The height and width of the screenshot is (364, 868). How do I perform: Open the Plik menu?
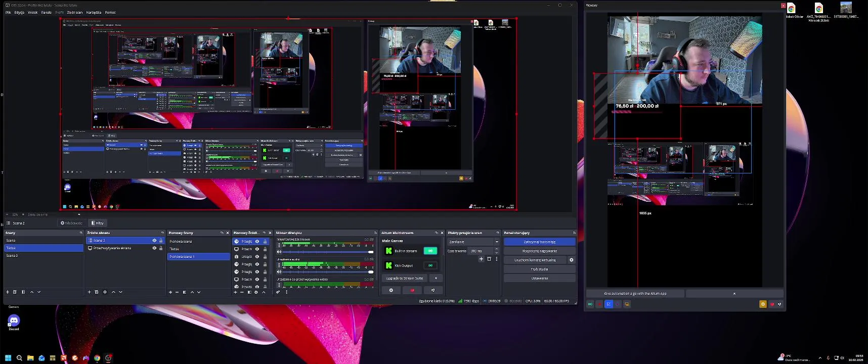pyautogui.click(x=8, y=13)
